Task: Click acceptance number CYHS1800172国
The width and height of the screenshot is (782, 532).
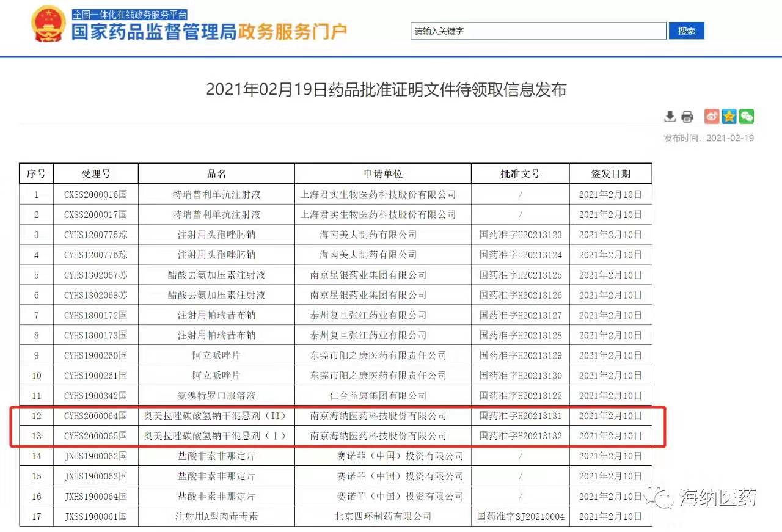Action: pos(96,316)
